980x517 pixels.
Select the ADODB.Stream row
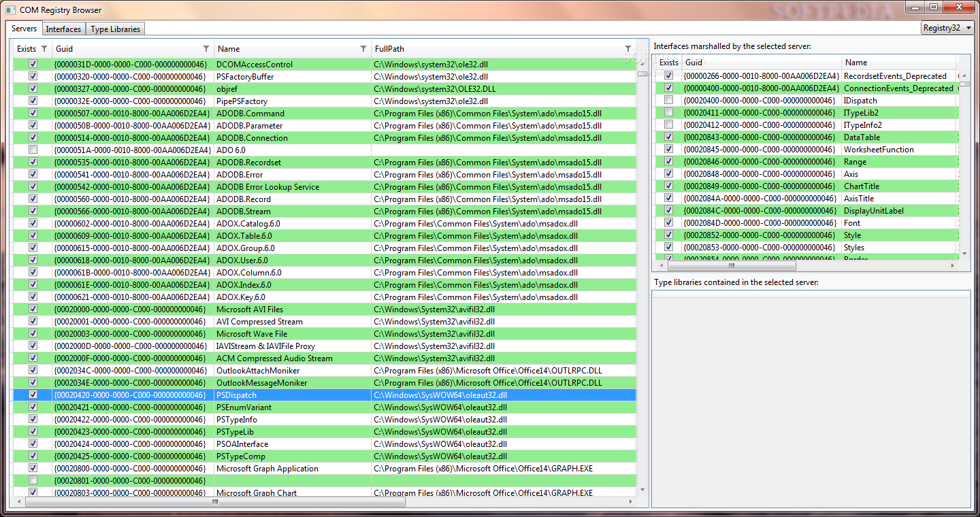(x=325, y=211)
